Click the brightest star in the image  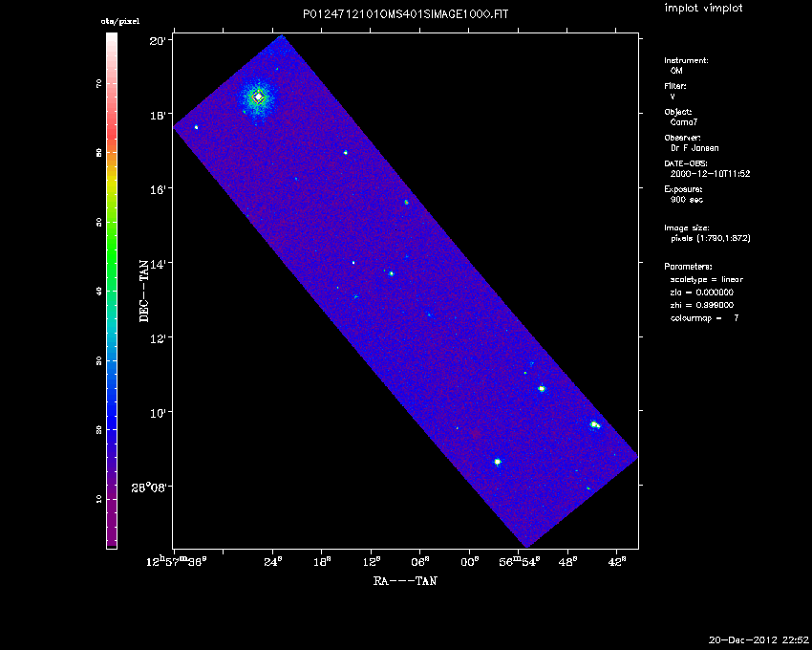[x=258, y=97]
